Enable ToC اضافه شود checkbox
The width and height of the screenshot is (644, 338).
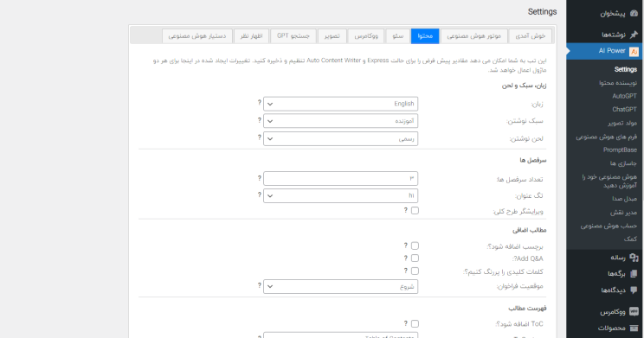(415, 323)
